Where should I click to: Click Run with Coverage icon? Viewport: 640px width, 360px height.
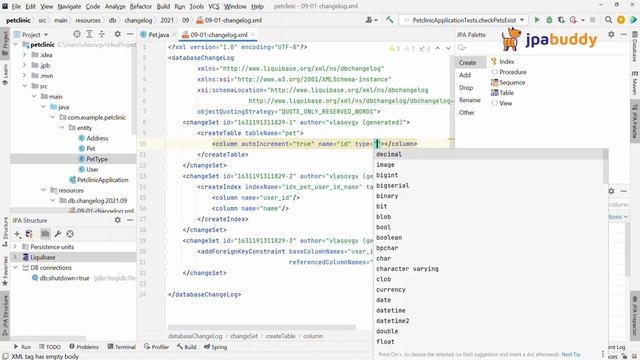[x=562, y=20]
